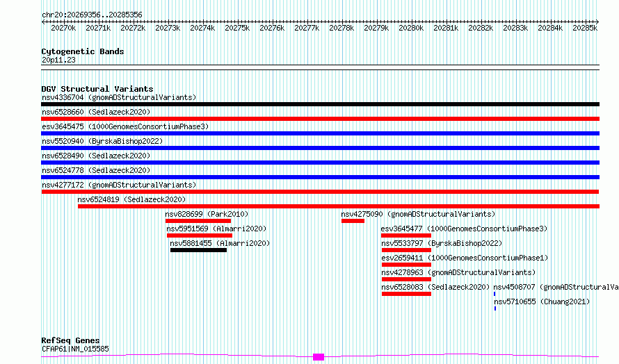Open variant nsv5710655 Chuang2021 label
The image size is (619, 364).
pos(542,301)
